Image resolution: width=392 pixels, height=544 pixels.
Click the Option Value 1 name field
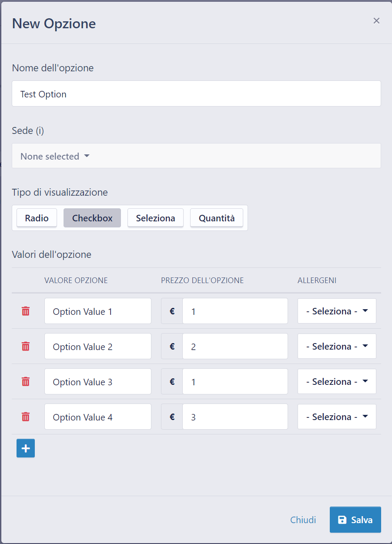pos(98,311)
